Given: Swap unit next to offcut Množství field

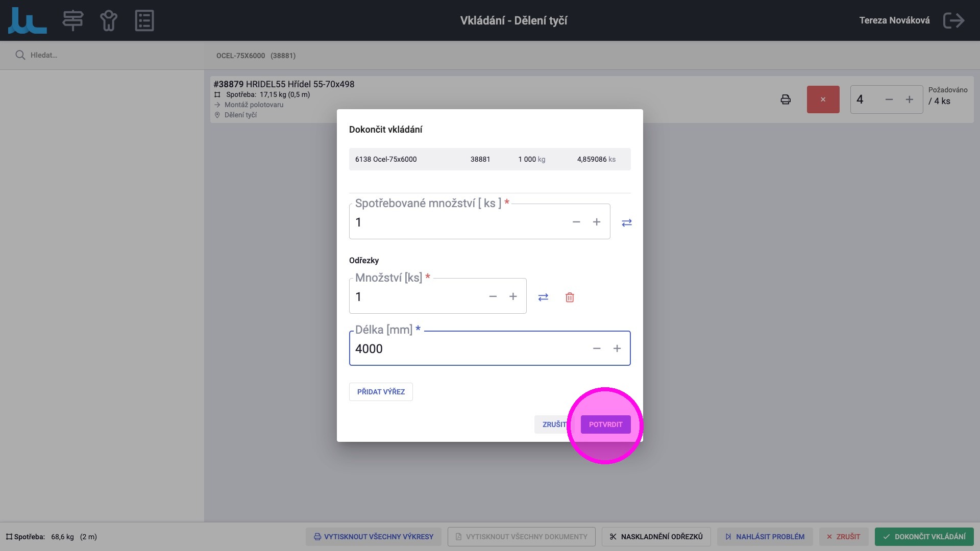Looking at the screenshot, I should point(543,297).
